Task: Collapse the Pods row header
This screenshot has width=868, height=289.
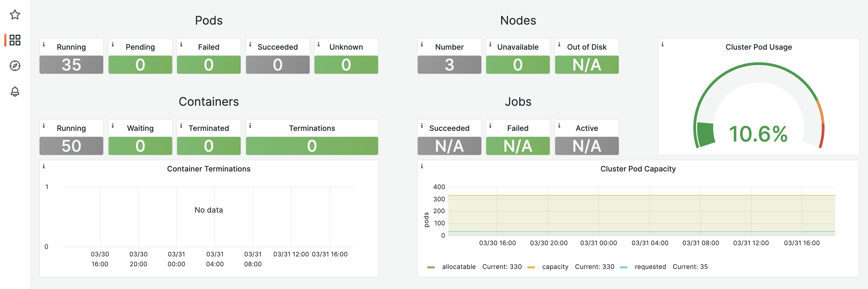Action: [209, 21]
